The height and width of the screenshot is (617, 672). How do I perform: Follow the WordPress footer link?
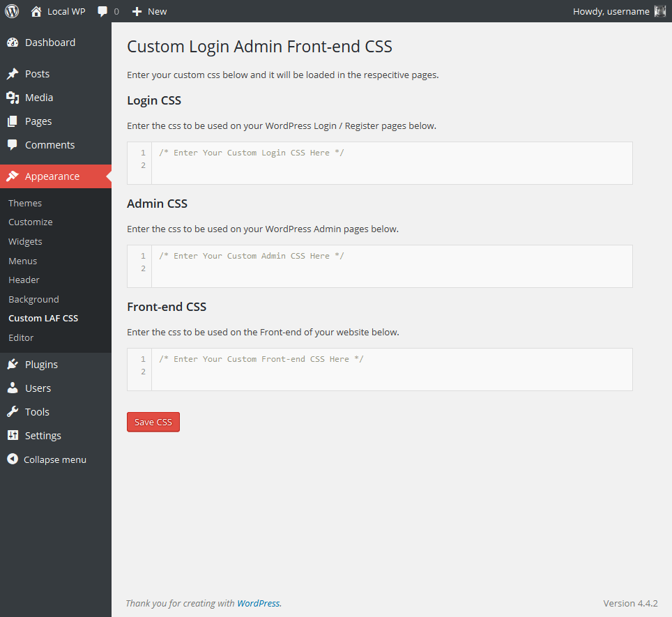259,603
